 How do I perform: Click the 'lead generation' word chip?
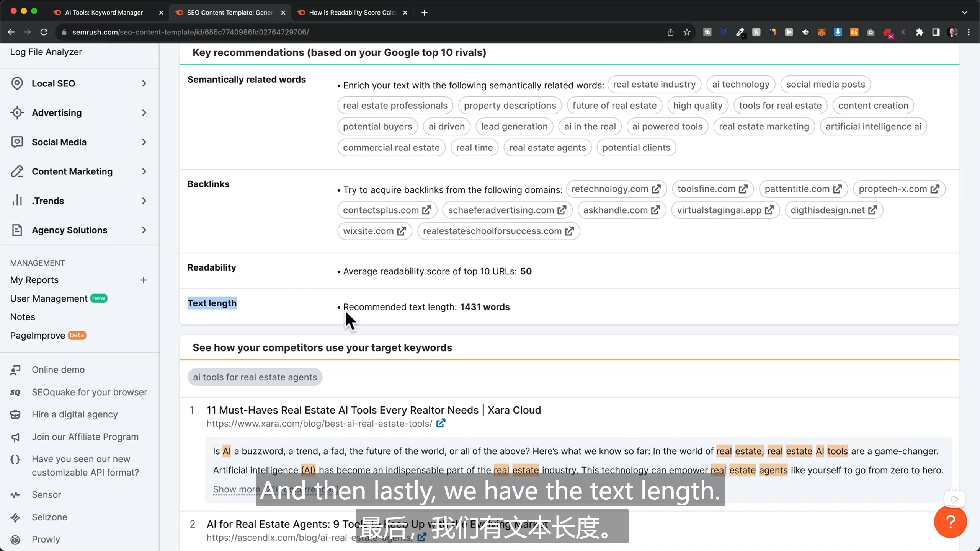pos(514,126)
